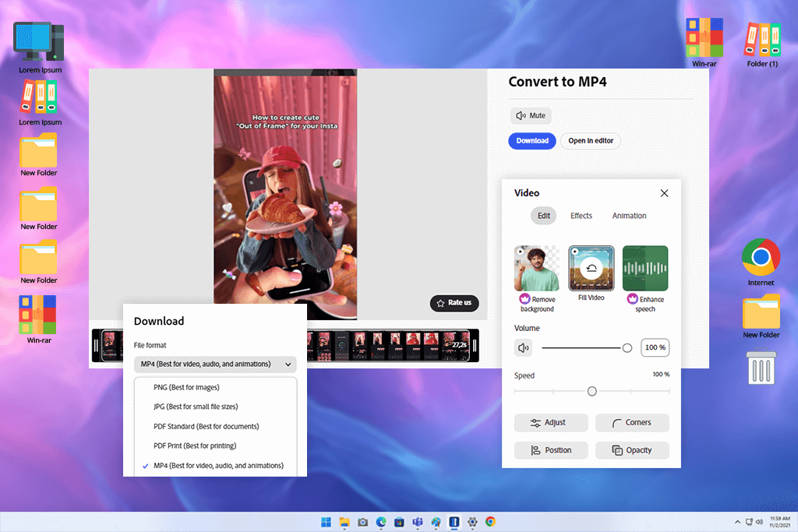Click the system tray volume icon
798x532 pixels.
(x=759, y=522)
